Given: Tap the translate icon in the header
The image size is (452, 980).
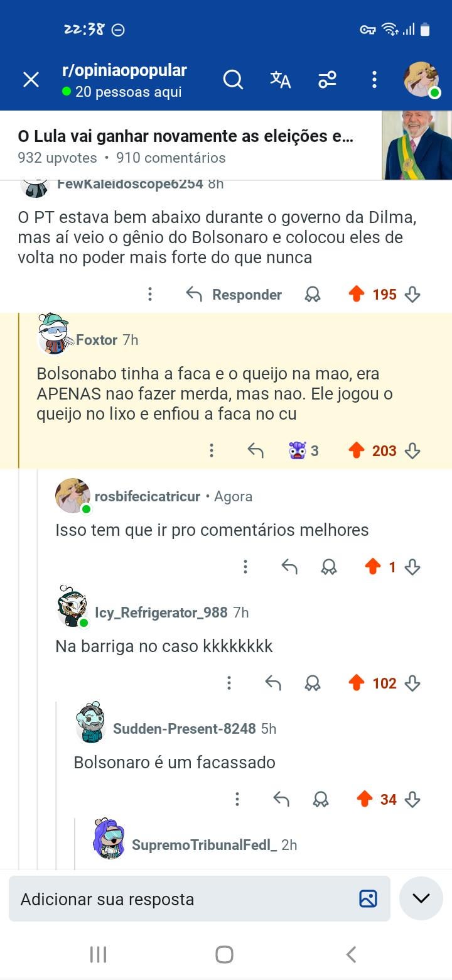Looking at the screenshot, I should [x=280, y=80].
